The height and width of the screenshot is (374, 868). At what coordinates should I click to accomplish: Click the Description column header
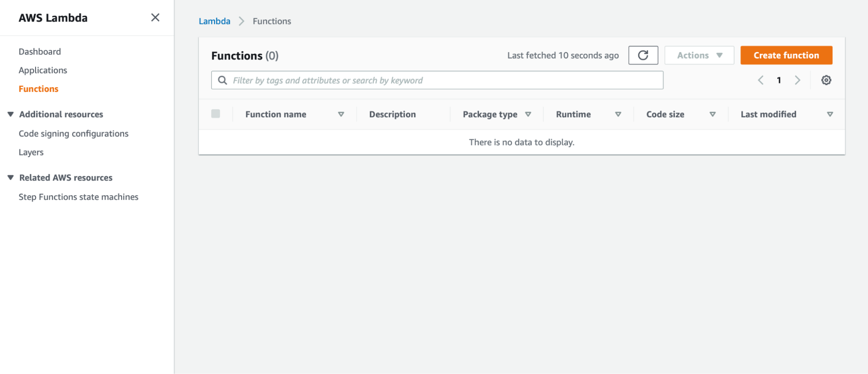pyautogui.click(x=393, y=115)
